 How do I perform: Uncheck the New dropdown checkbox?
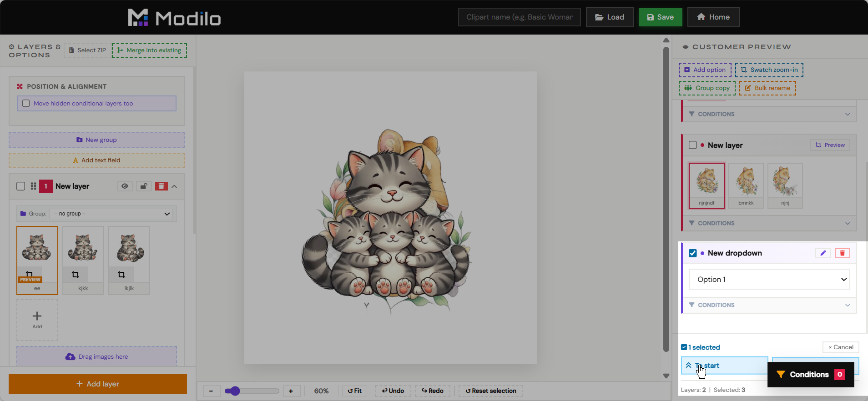coord(693,253)
